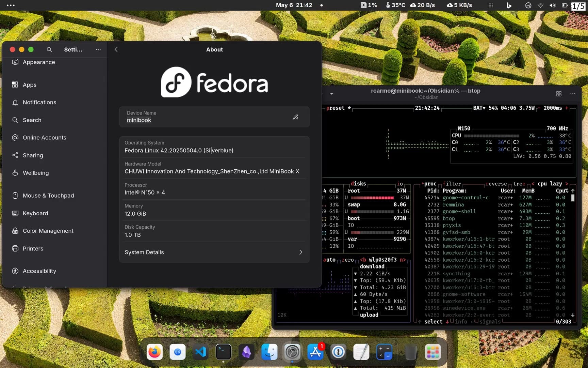Open the tab overview icon in terminal header

pyautogui.click(x=559, y=94)
